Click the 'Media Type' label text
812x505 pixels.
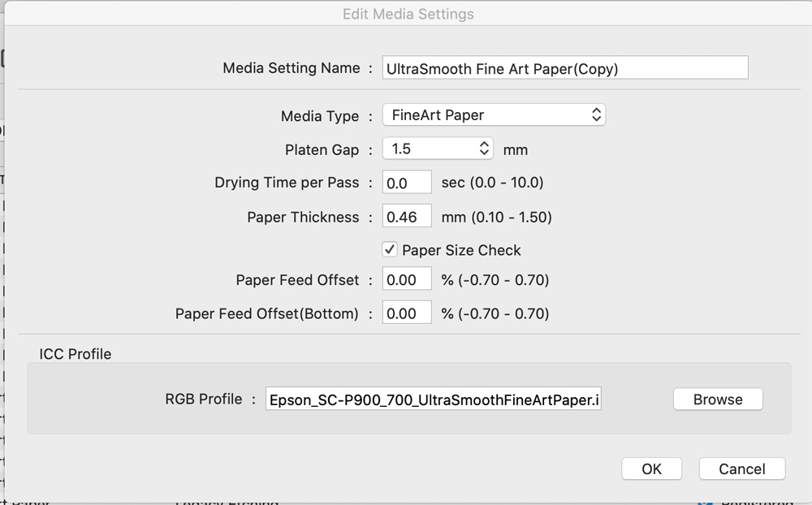click(x=320, y=116)
